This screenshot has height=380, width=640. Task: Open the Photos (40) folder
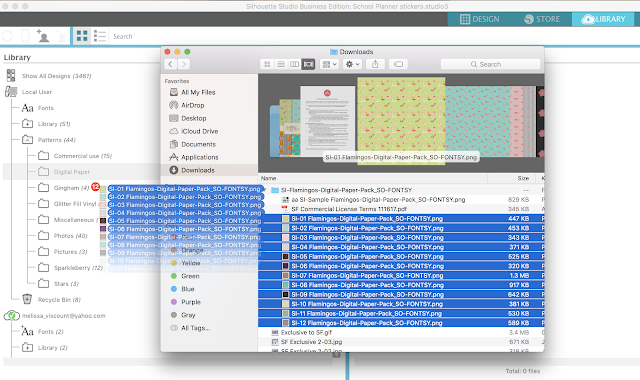click(71, 236)
